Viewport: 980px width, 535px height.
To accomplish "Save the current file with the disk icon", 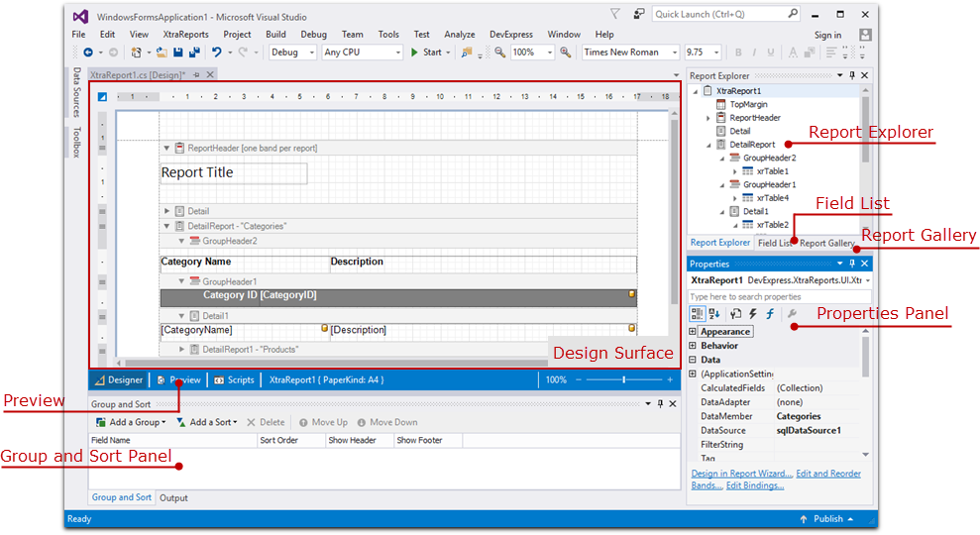I will pyautogui.click(x=178, y=53).
